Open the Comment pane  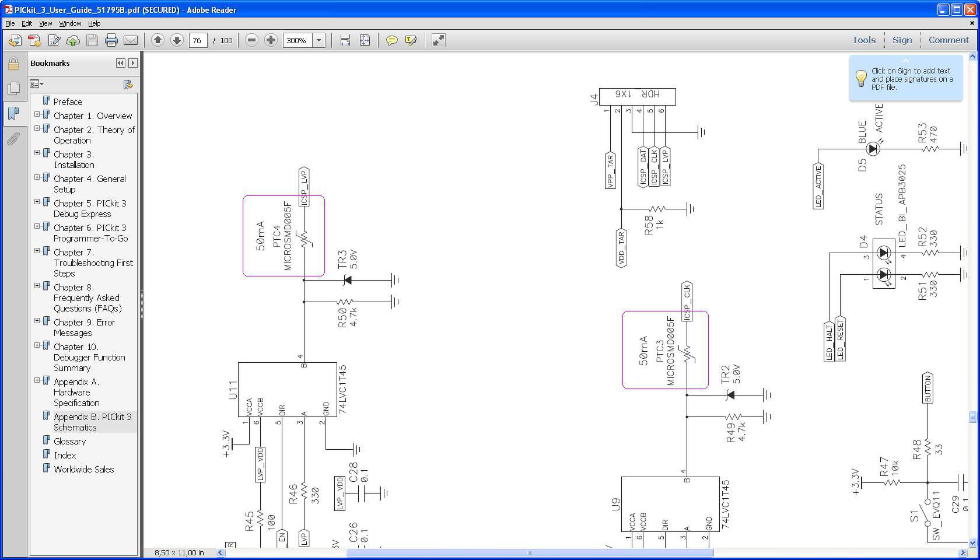949,40
